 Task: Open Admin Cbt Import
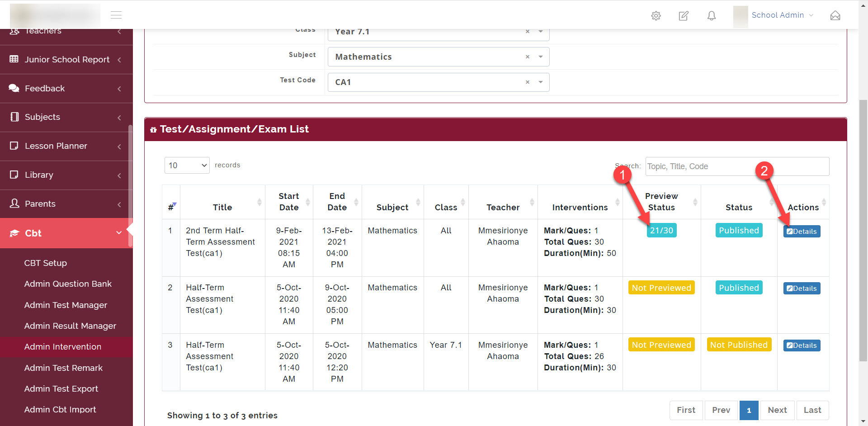point(60,409)
